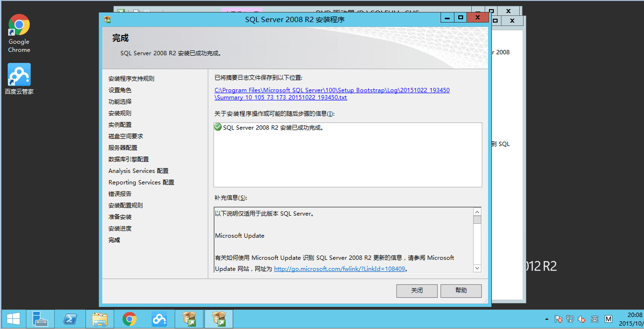The width and height of the screenshot is (644, 329).
Task: Click the down arrow on supplementary info scrollbar
Action: (477, 268)
